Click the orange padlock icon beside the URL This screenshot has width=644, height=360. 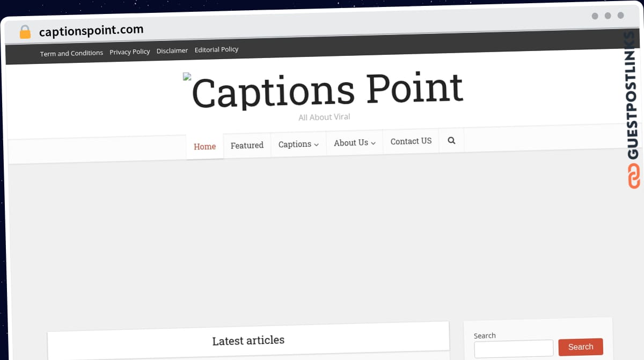(25, 32)
